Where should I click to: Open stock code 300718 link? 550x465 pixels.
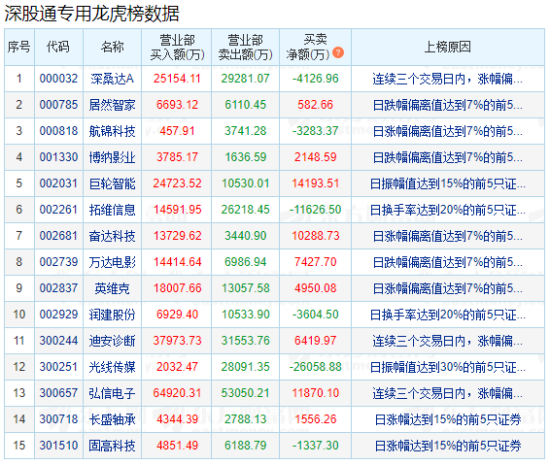click(x=59, y=419)
